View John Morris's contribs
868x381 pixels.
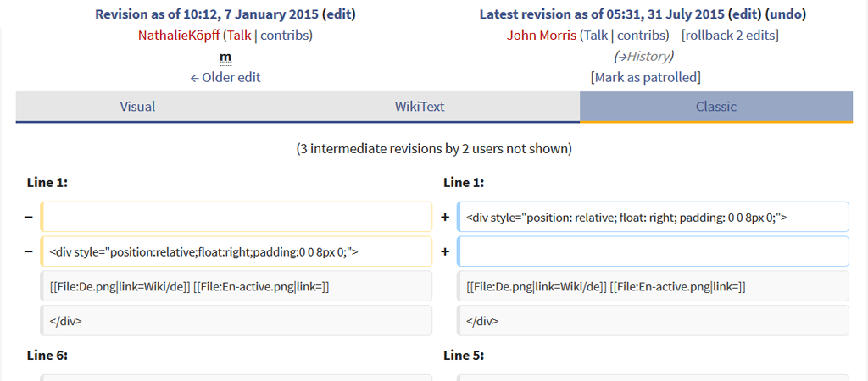642,36
